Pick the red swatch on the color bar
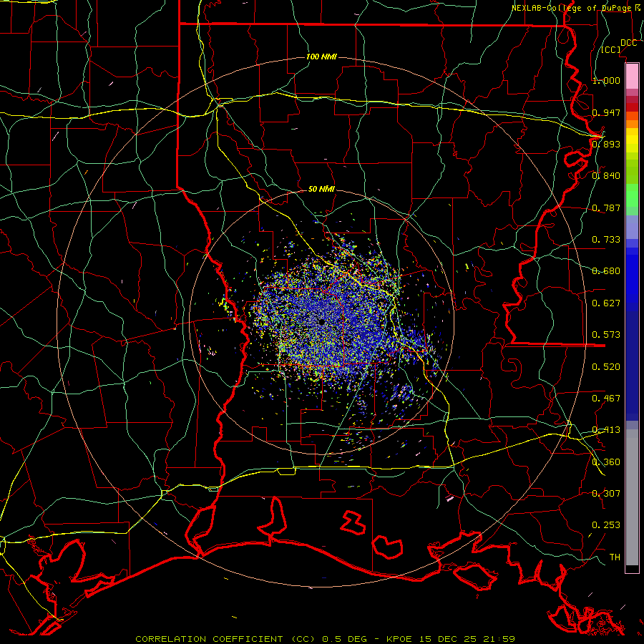The image size is (644, 644). coord(632,107)
